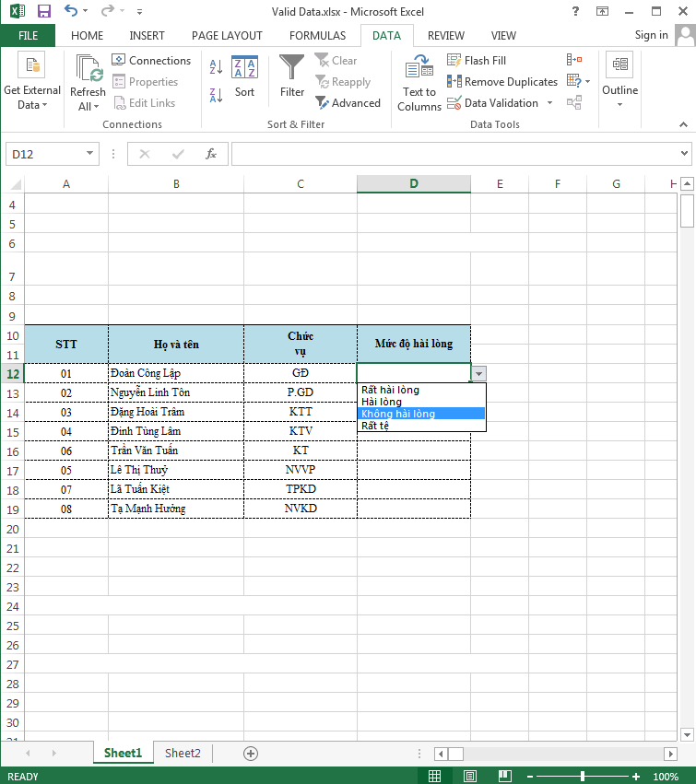Open the Sort dialog

click(x=244, y=76)
